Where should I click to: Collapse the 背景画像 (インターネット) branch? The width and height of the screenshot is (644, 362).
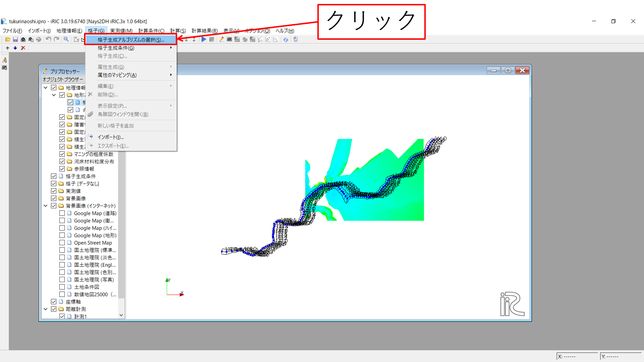[x=46, y=206]
